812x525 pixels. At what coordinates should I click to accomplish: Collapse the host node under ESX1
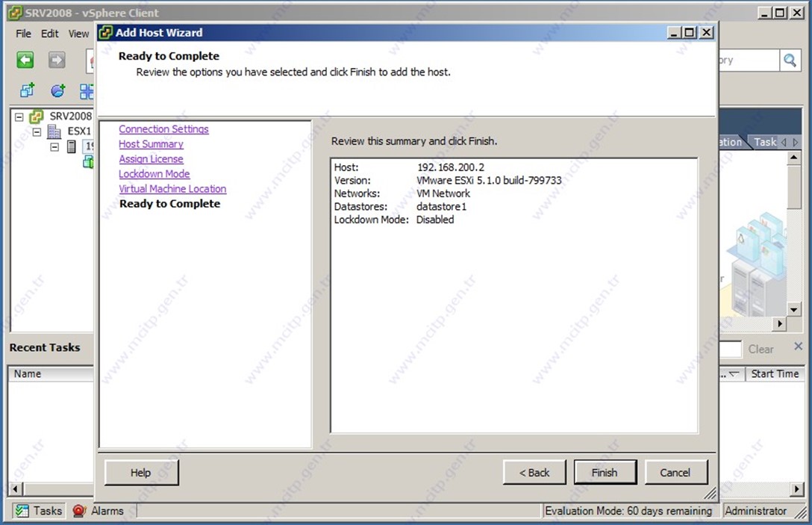54,147
